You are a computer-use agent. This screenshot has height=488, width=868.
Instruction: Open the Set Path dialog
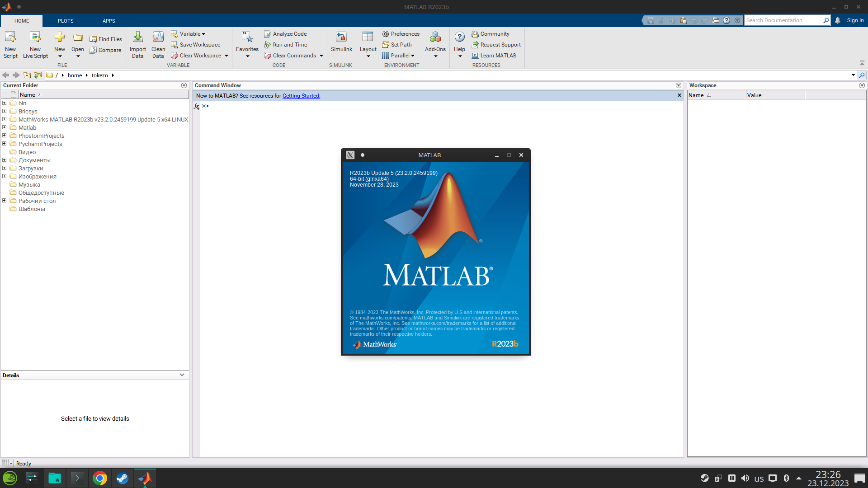point(397,44)
